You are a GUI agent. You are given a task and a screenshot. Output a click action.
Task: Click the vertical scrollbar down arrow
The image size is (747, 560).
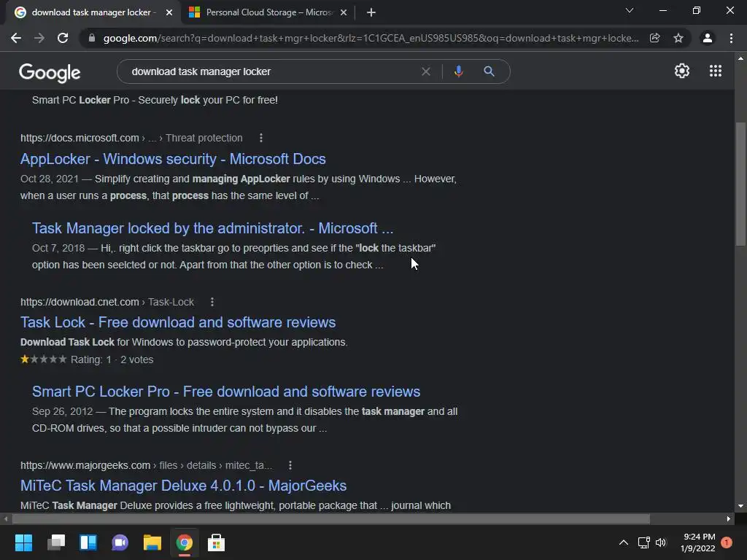(740, 506)
